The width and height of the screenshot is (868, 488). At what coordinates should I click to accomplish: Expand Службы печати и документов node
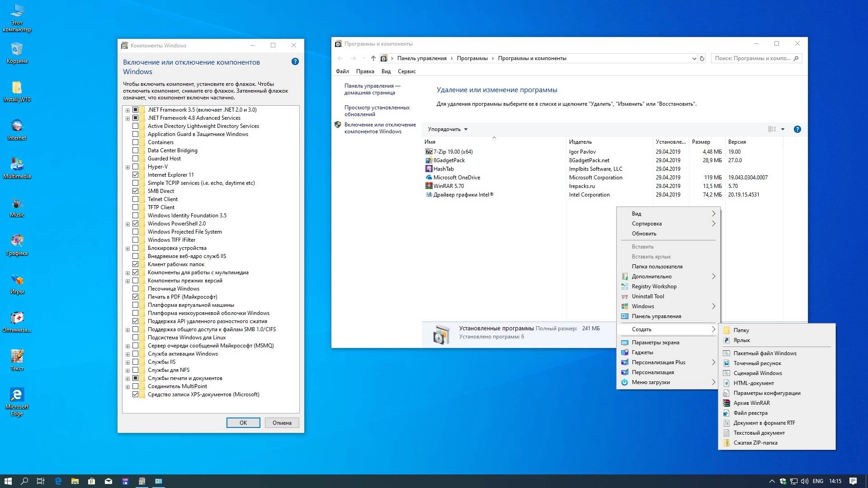(127, 379)
